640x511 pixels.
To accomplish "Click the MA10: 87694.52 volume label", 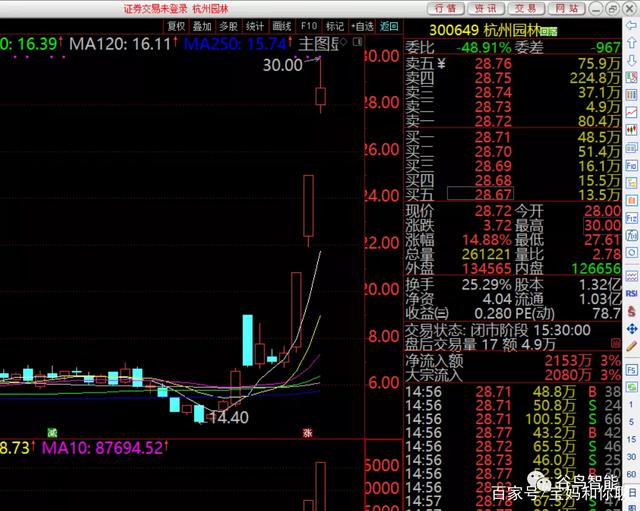I will [x=102, y=448].
